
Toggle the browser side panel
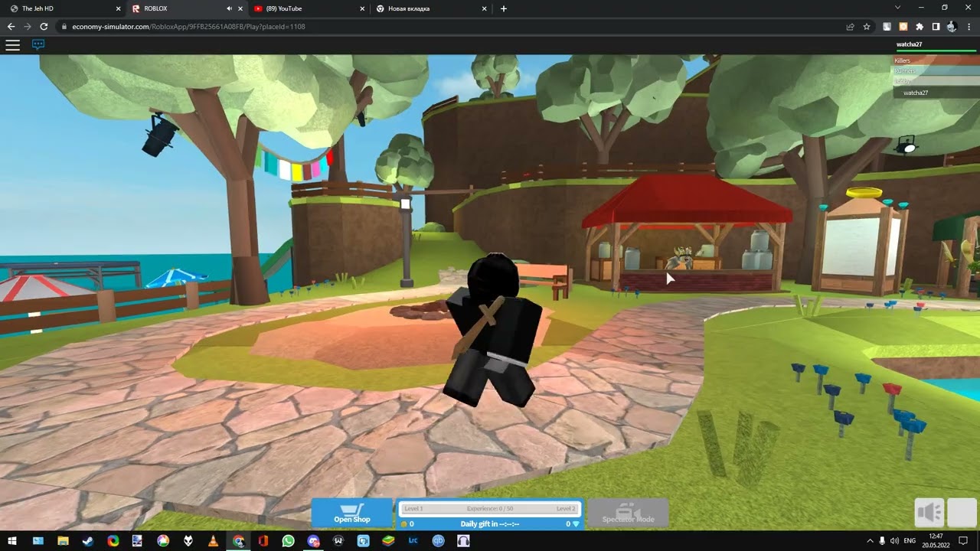tap(936, 27)
